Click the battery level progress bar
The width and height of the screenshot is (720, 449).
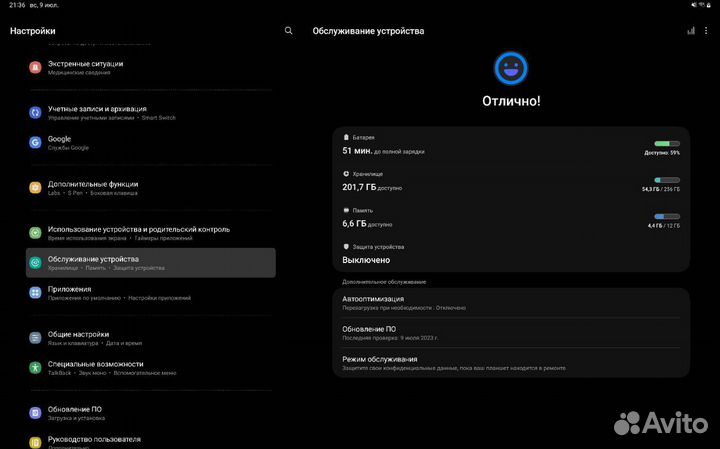click(x=666, y=144)
